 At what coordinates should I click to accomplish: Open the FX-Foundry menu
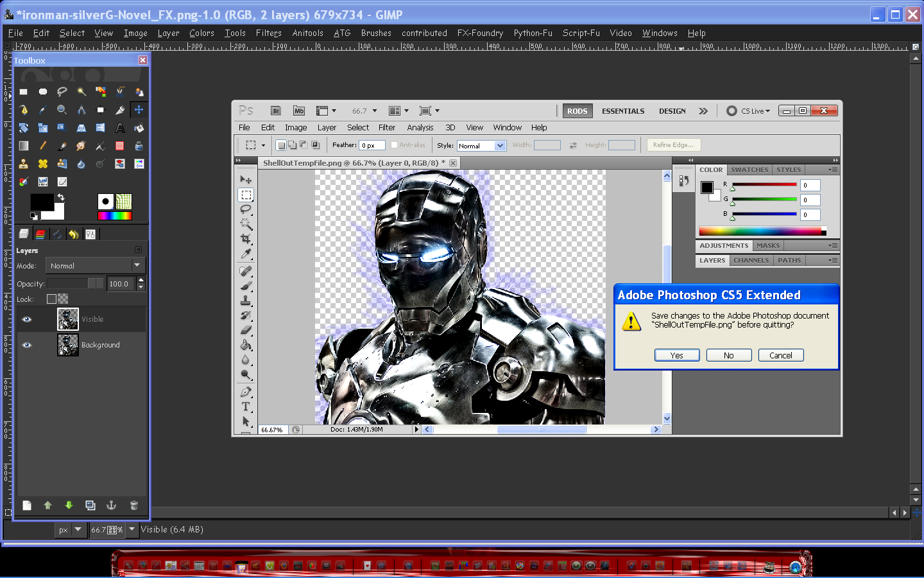click(x=479, y=33)
